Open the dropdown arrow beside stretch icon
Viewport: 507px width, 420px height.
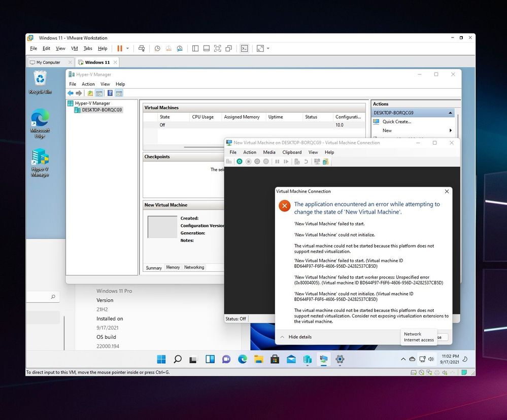click(268, 49)
